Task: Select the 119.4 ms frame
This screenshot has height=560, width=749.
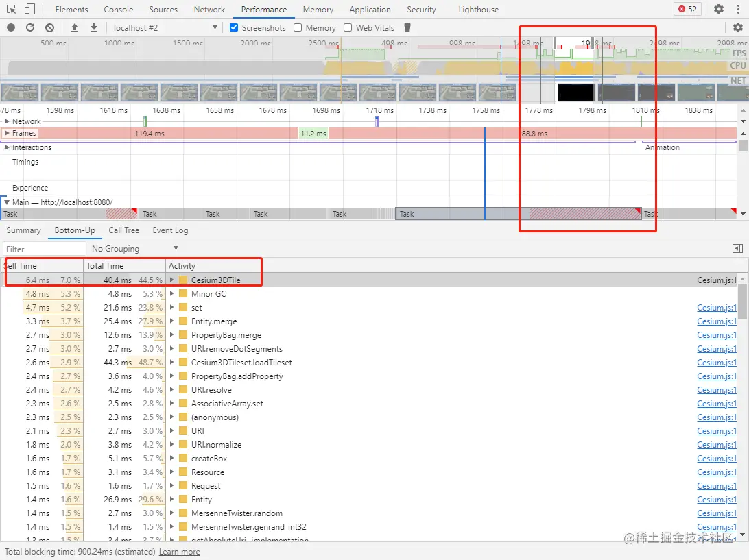Action: point(150,133)
